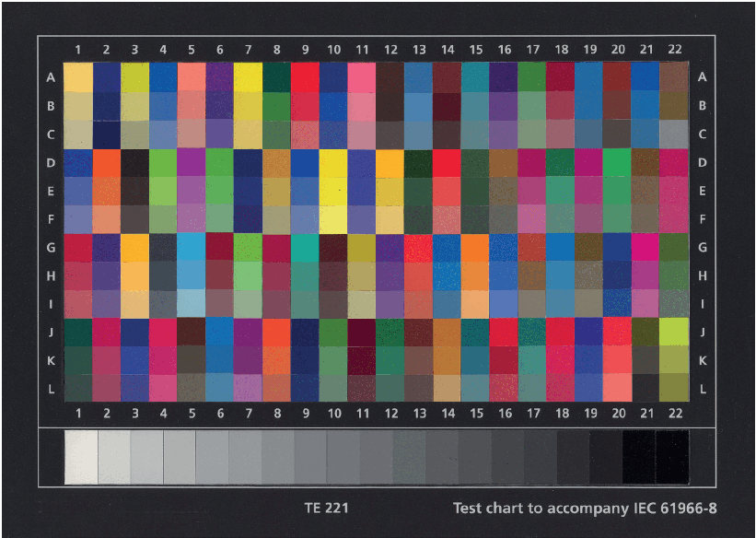Select the orange-yellow swatch at G3
The height and width of the screenshot is (538, 756).
134,247
